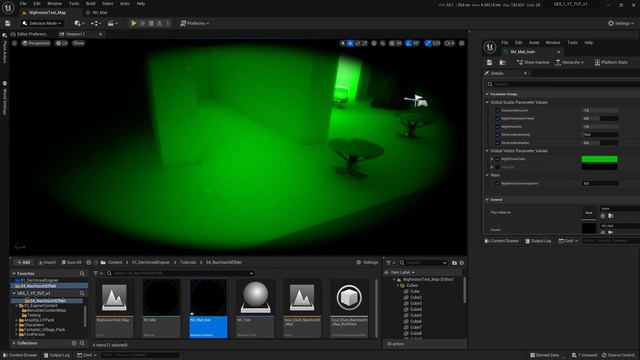Collapse Global Vector Parameter Values section

pyautogui.click(x=487, y=151)
